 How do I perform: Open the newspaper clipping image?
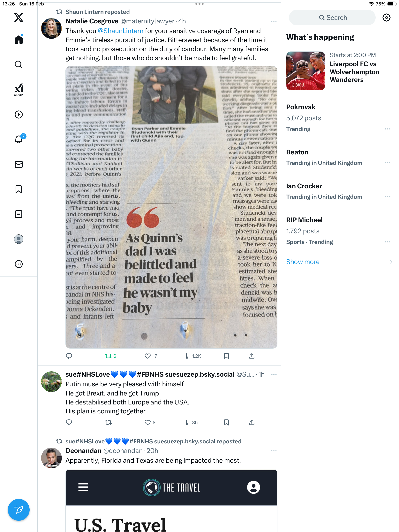point(171,207)
